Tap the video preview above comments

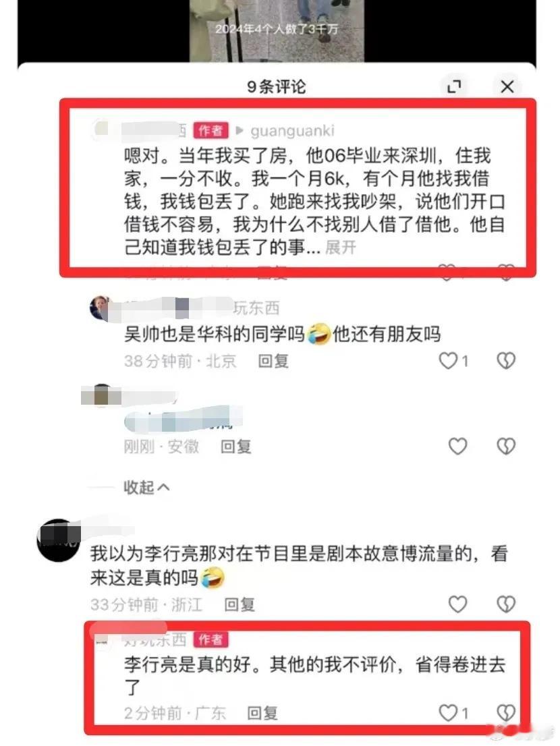(x=277, y=30)
